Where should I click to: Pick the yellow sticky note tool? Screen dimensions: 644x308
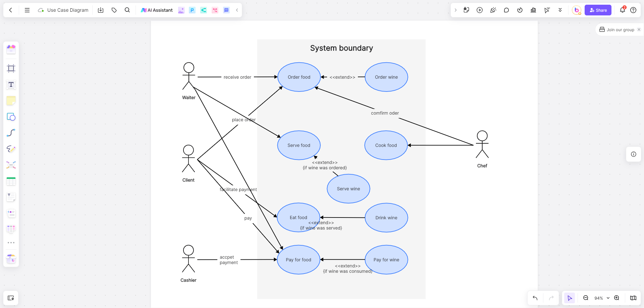11,101
